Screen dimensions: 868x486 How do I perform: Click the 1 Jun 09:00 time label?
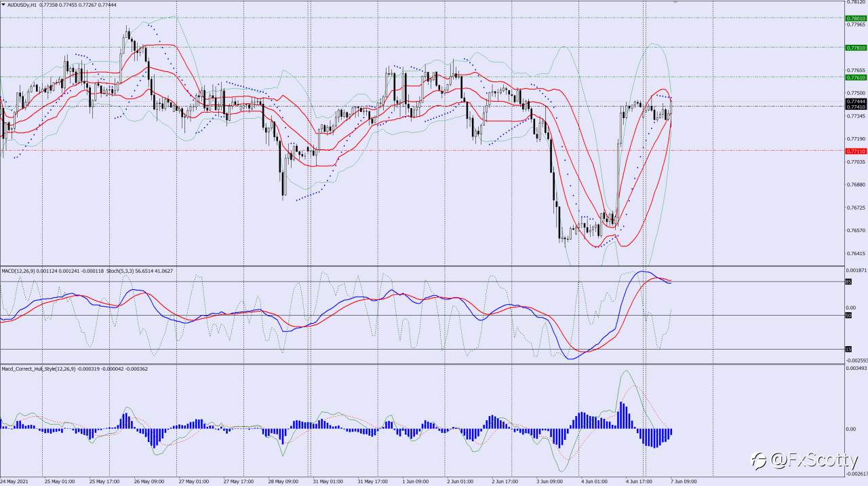click(416, 482)
